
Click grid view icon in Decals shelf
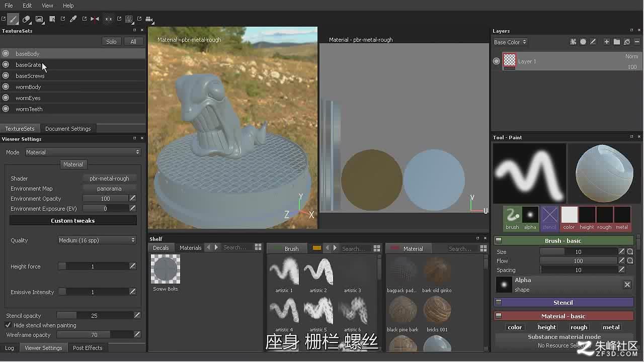pos(258,247)
